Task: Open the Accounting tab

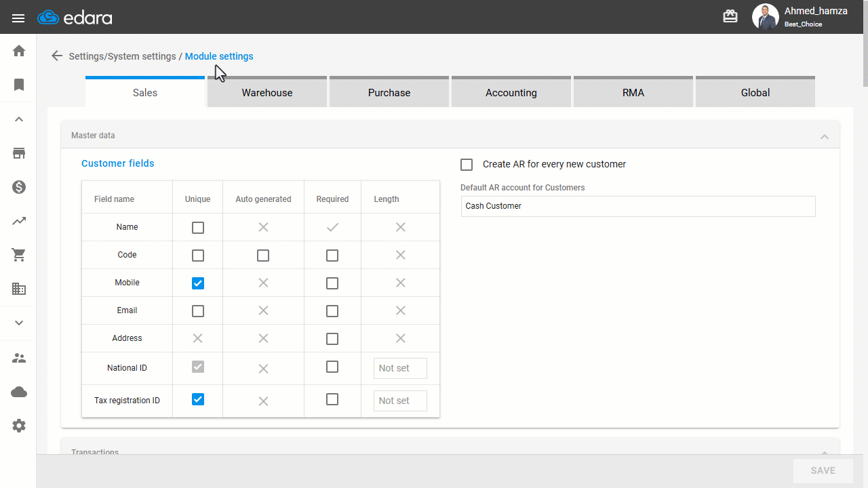Action: [511, 92]
